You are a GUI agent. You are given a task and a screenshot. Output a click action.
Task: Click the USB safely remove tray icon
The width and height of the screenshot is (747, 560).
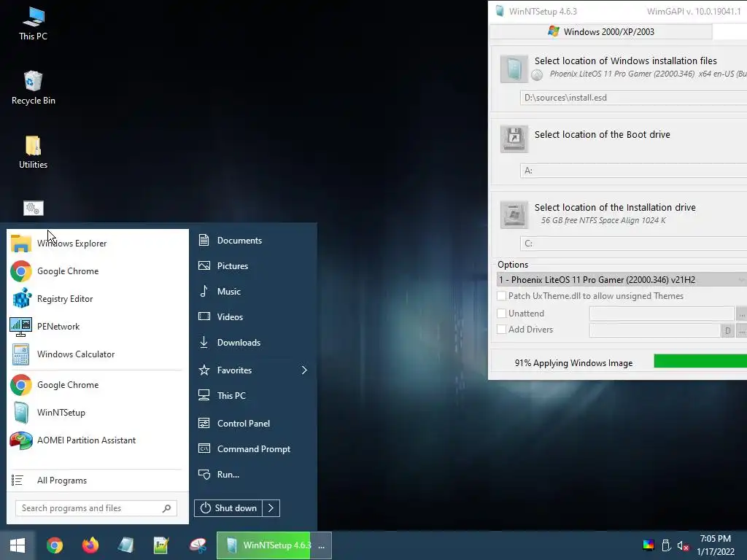pyautogui.click(x=666, y=545)
